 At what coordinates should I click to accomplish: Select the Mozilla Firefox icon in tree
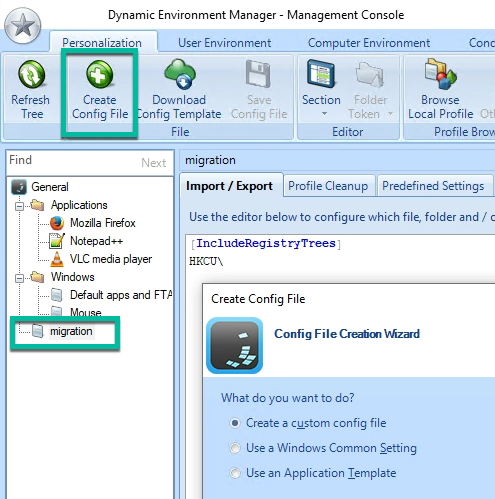[57, 223]
